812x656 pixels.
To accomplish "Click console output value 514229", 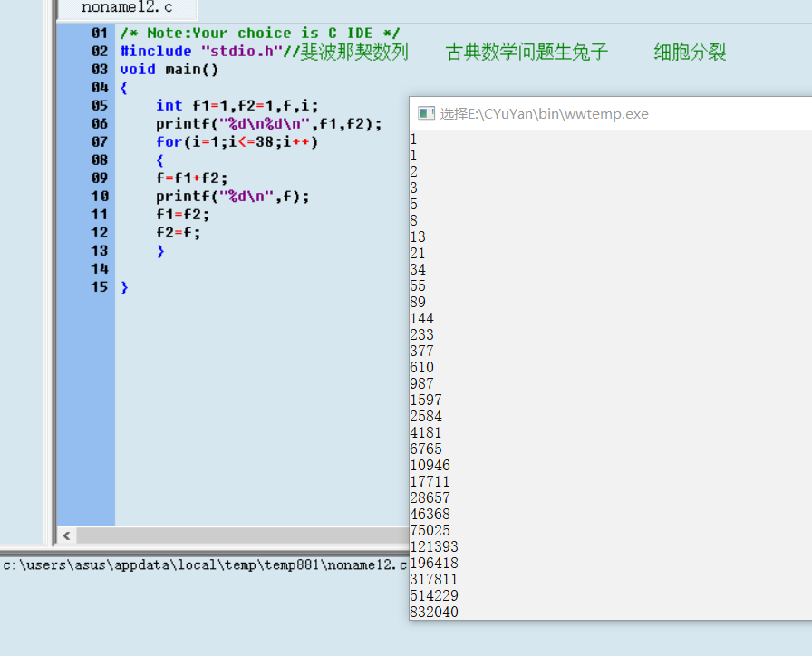I will point(434,595).
